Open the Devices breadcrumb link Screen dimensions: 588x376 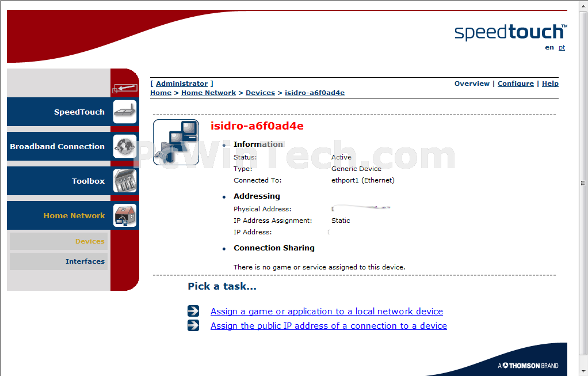click(260, 93)
